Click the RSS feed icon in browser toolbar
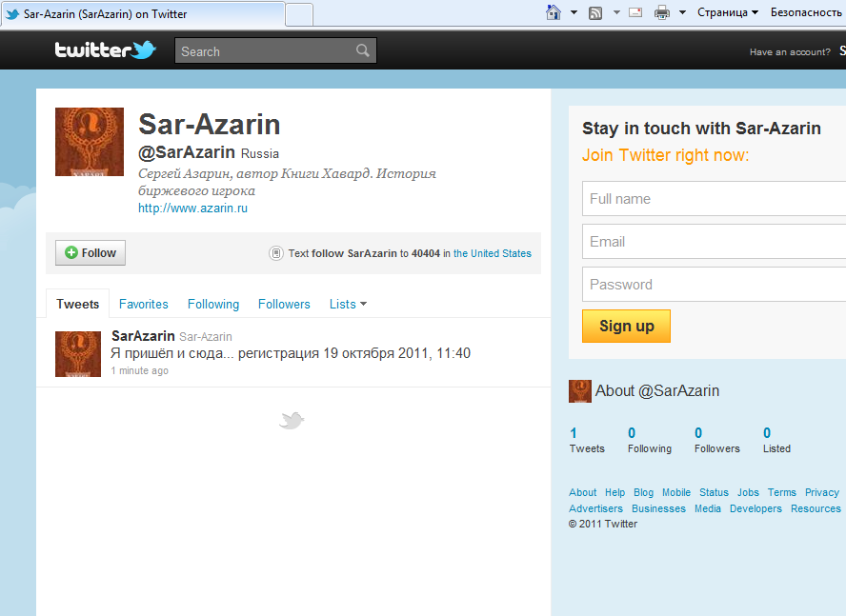 click(596, 11)
